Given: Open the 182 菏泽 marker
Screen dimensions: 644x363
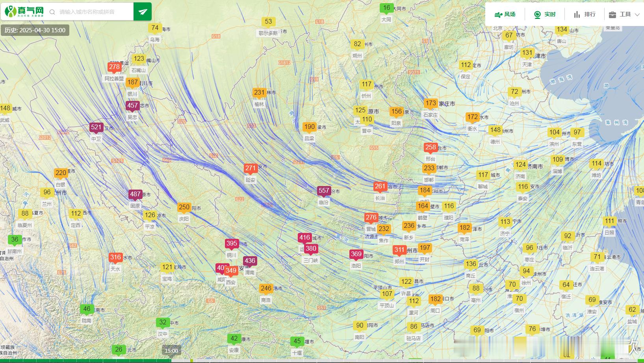Looking at the screenshot, I should pos(464,228).
